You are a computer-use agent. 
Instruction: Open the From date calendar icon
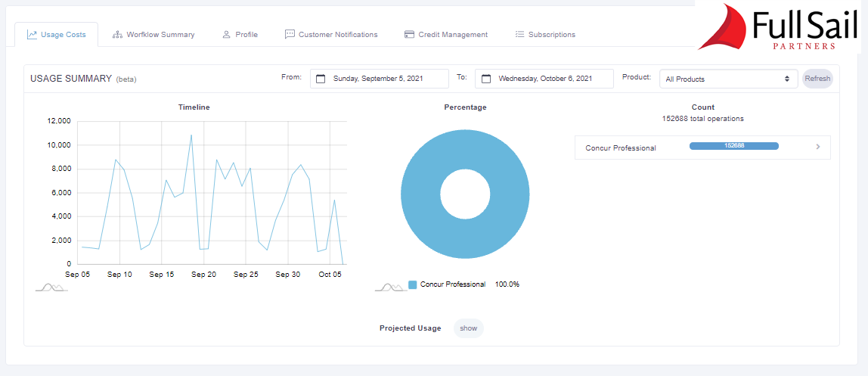(321, 79)
